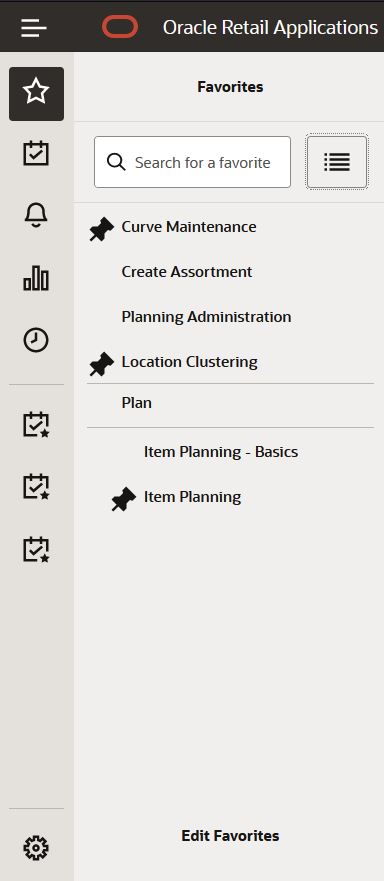The width and height of the screenshot is (384, 881).
Task: Show notifications via the bell icon
Action: [x=37, y=215]
